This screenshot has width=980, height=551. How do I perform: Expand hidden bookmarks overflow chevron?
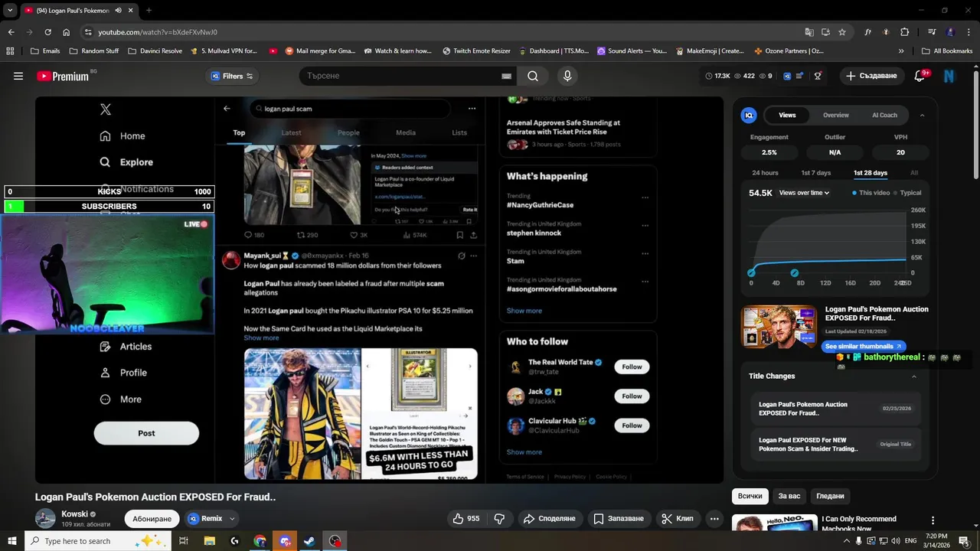[901, 51]
